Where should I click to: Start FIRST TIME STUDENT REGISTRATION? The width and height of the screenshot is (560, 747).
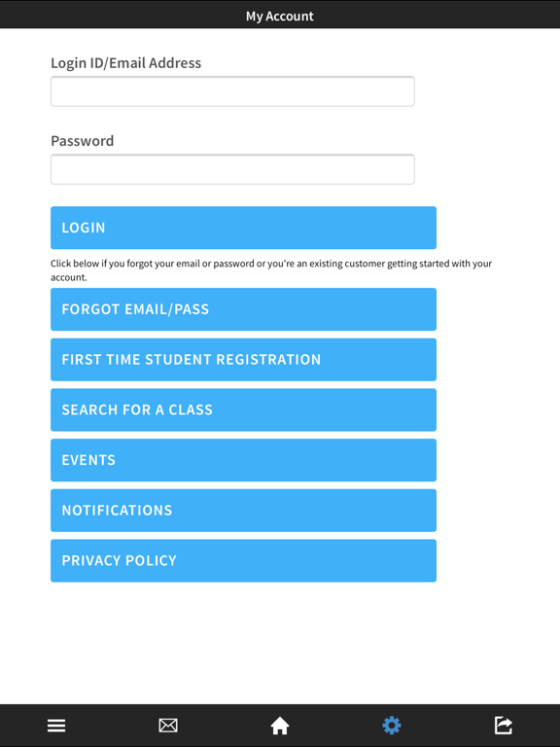click(x=243, y=360)
